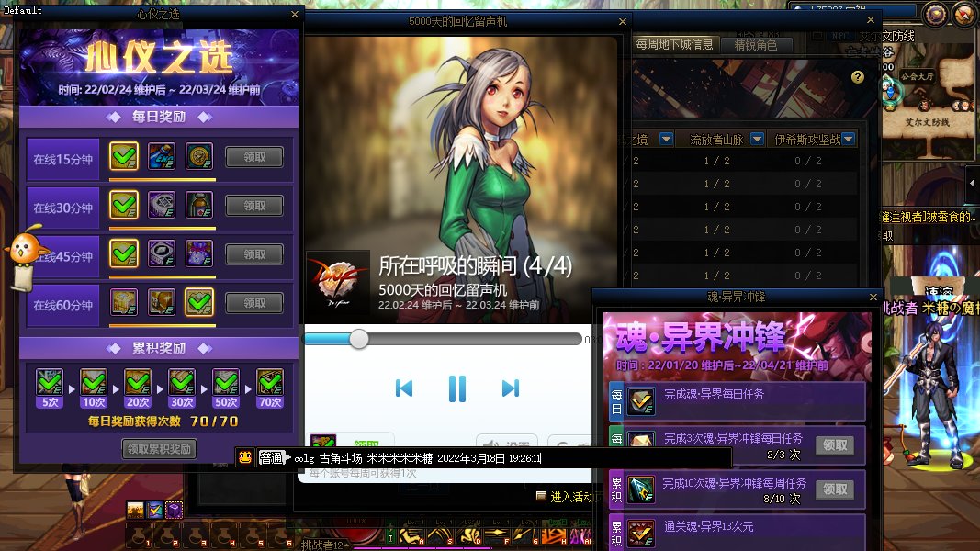Click the 10次 cumulative reward icon
The height and width of the screenshot is (551, 980).
pos(93,382)
